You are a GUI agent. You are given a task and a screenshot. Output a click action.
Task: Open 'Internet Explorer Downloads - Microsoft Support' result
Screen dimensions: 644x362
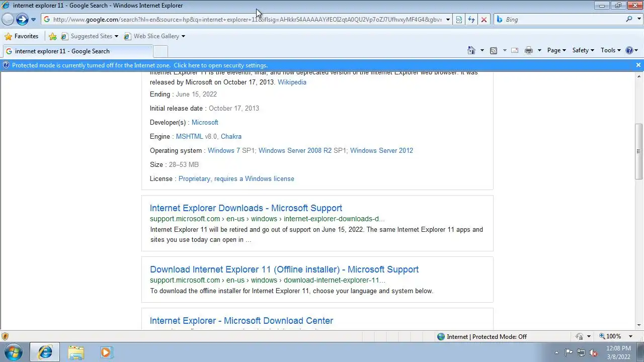pyautogui.click(x=246, y=208)
